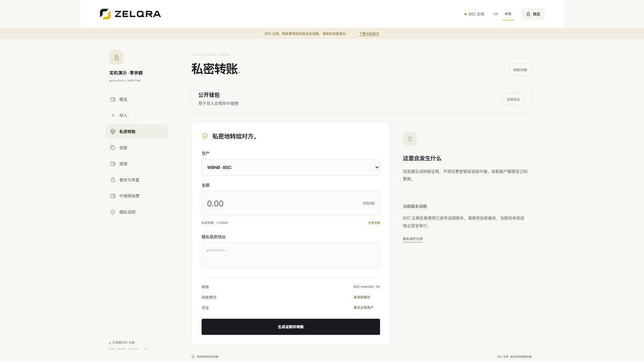Click the BSC 主网 · 按实际网络费结算 footer text
Image resolution: width=644 pixels, height=362 pixels.
[514, 357]
